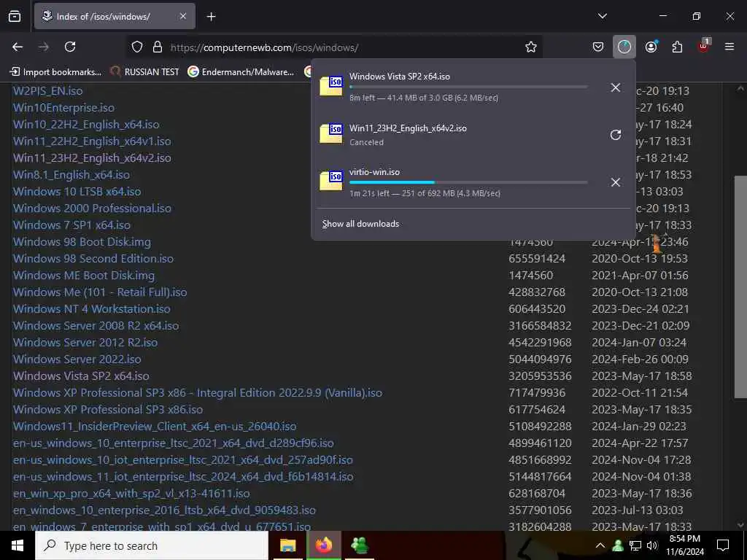This screenshot has width=747, height=560.
Task: Open Firefox View in the tab strip
Action: [x=15, y=16]
